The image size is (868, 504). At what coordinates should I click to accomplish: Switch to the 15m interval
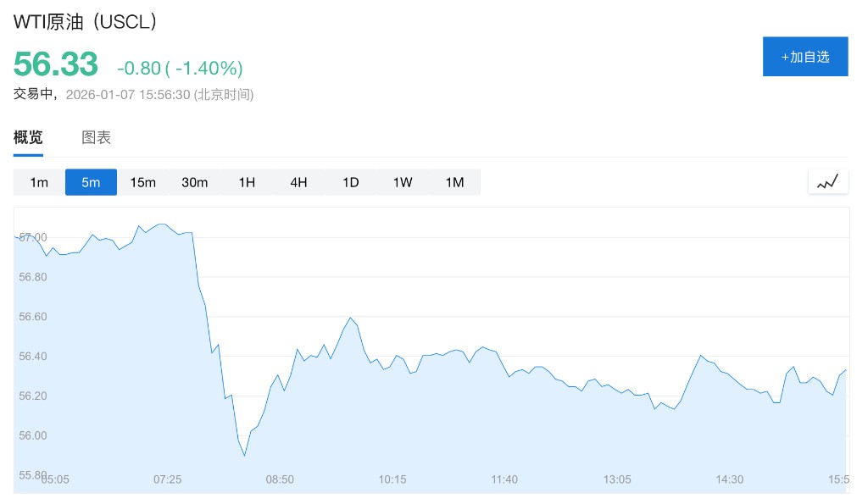pos(142,182)
